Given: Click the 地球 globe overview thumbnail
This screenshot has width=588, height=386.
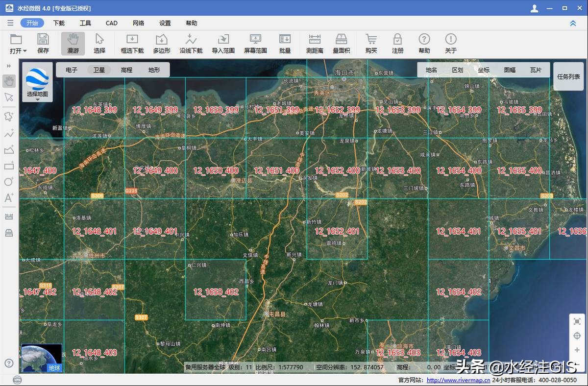Looking at the screenshot, I should click(x=42, y=358).
